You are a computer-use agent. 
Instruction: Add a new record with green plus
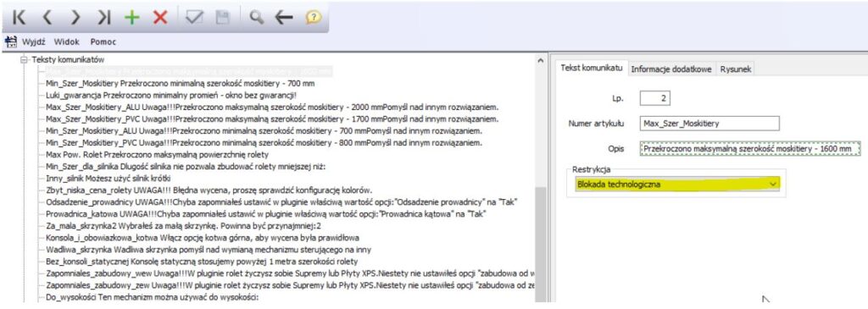(x=131, y=17)
